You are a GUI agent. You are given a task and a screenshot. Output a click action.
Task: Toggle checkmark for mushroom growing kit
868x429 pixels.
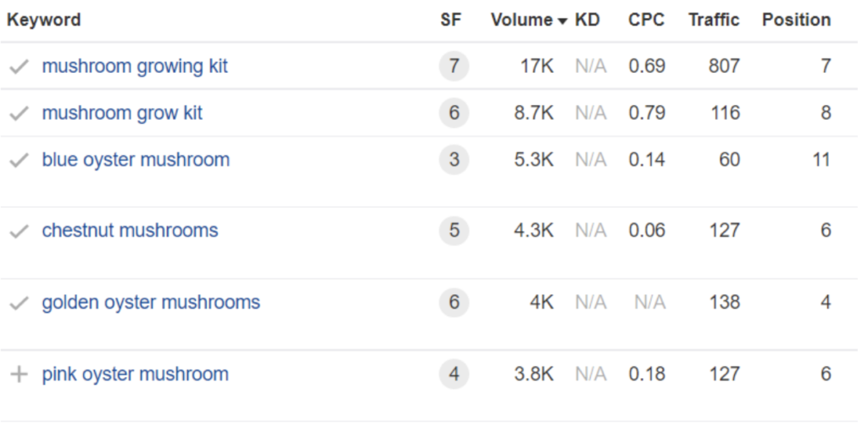[19, 67]
